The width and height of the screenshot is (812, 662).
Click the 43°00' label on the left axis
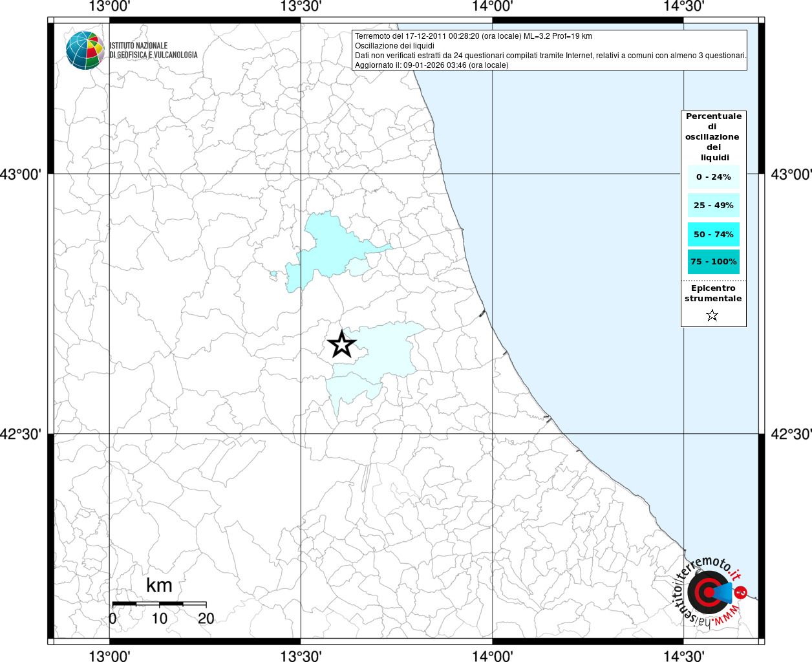tap(21, 175)
